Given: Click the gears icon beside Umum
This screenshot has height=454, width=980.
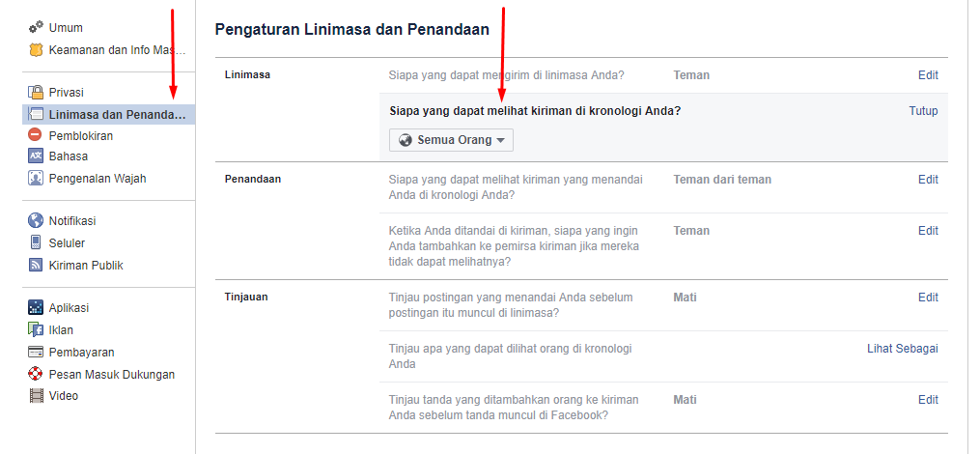Looking at the screenshot, I should tap(37, 27).
